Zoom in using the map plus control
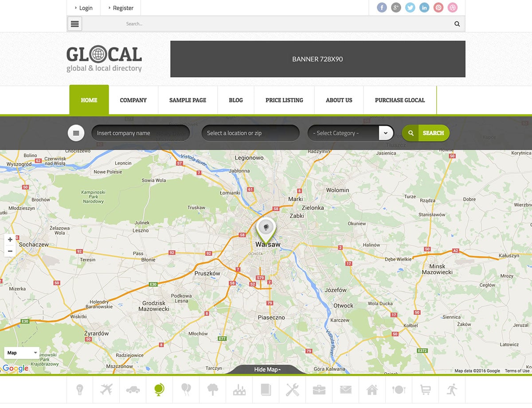This screenshot has height=408, width=532. pos(10,240)
